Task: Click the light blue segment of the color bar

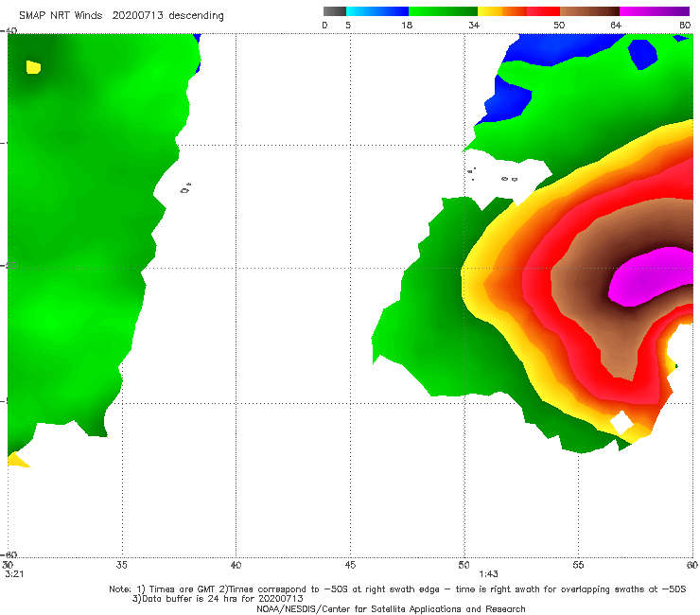Action: pyautogui.click(x=377, y=11)
